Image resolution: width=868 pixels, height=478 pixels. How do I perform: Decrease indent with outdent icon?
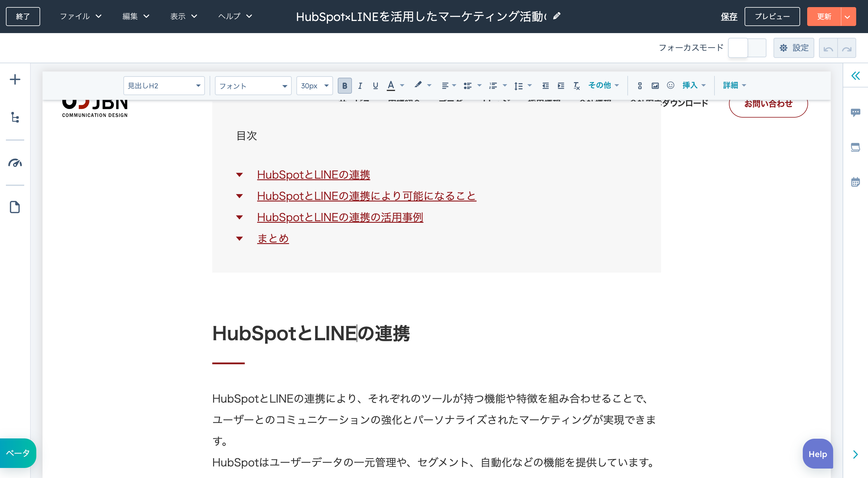(x=546, y=86)
